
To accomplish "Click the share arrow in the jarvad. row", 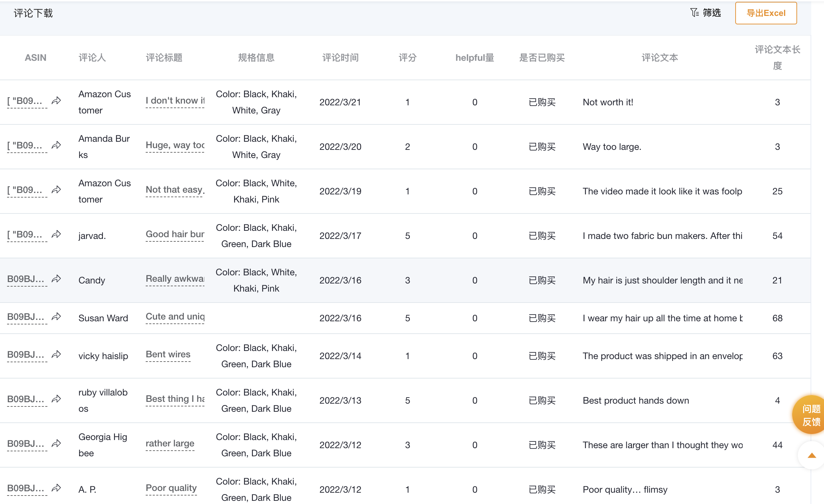I will [56, 235].
